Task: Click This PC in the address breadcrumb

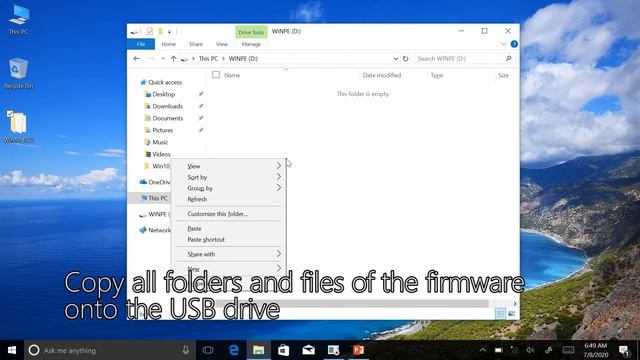Action: (x=208, y=59)
